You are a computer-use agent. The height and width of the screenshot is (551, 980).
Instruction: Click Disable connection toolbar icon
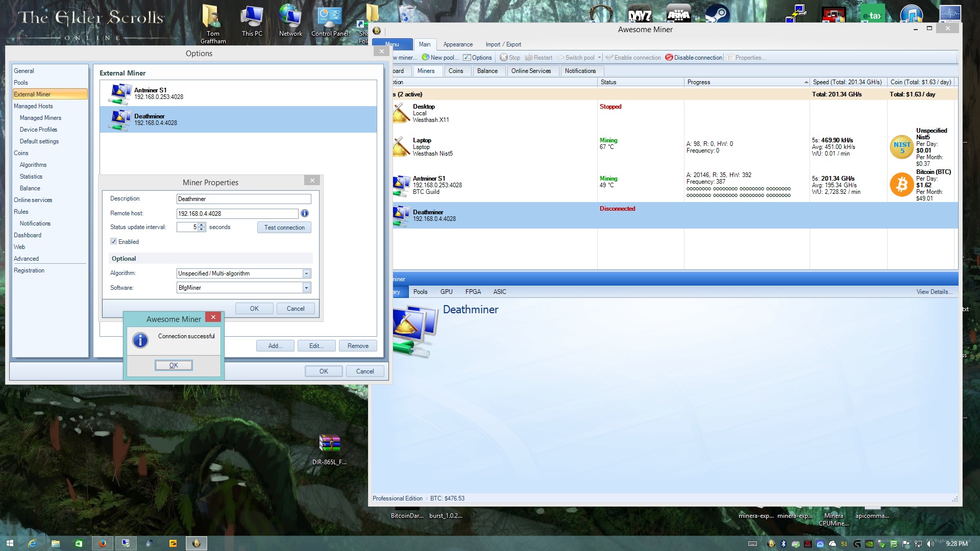pos(669,58)
